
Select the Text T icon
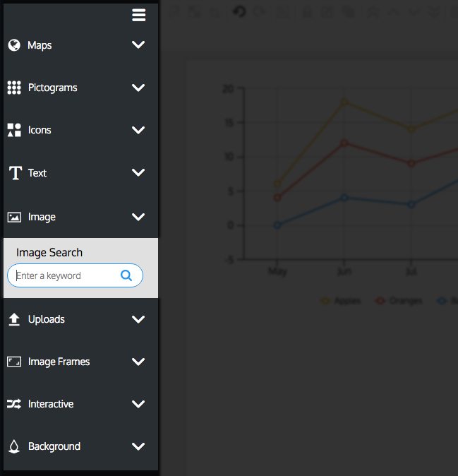click(x=15, y=173)
